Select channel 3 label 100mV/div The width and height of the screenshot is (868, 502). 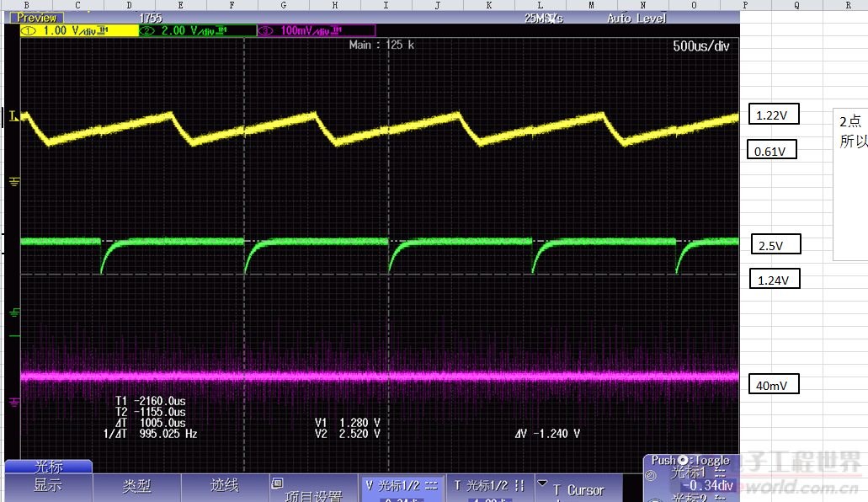[x=316, y=30]
